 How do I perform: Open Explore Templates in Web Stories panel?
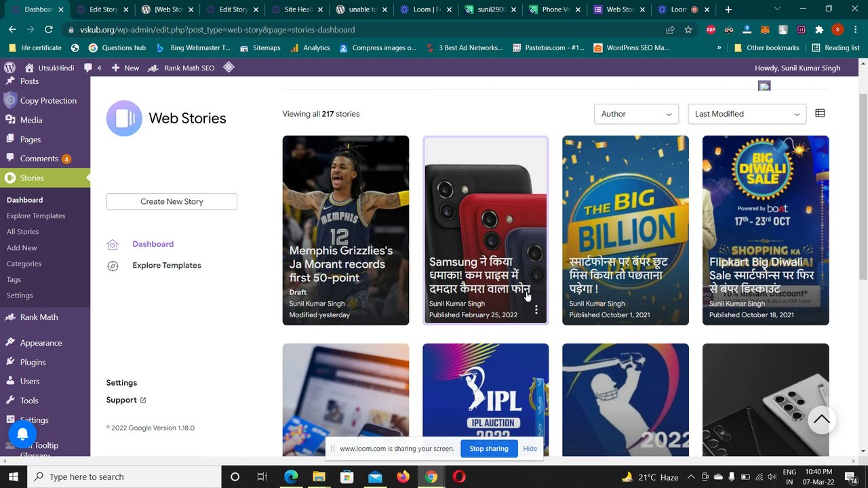pos(167,265)
